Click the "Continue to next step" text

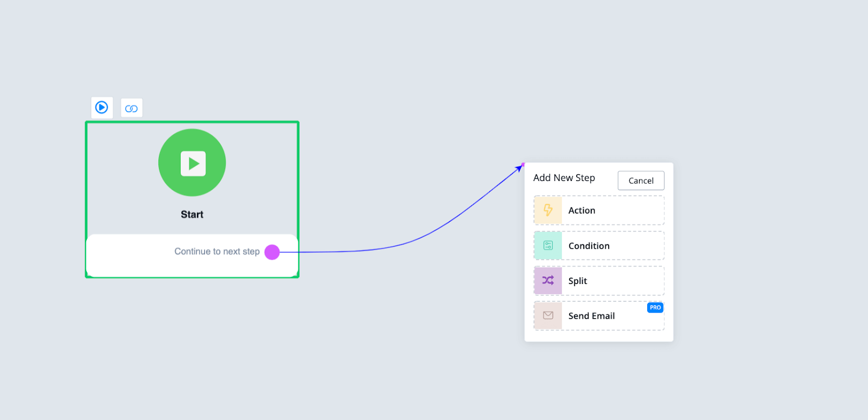coord(217,251)
